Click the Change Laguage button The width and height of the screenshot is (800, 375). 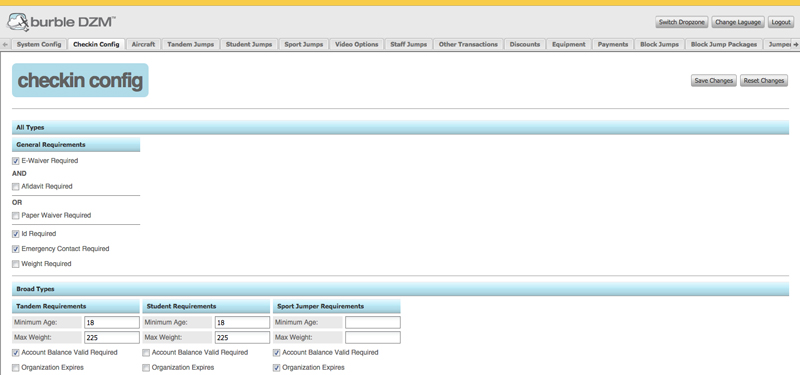click(x=738, y=22)
